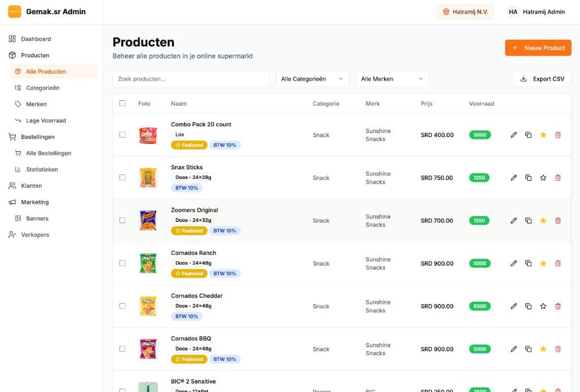
Task: Delete the Zoomers Original product
Action: [558, 221]
